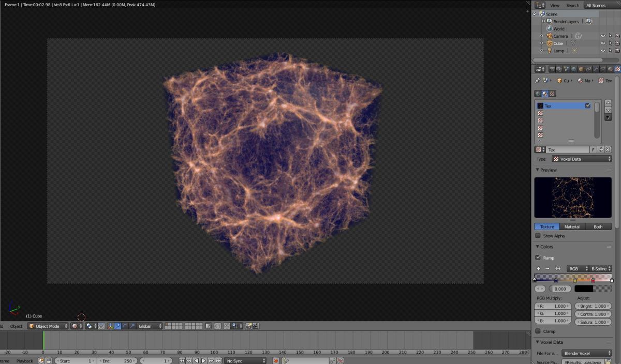Open timeline Playback menu

point(24,361)
